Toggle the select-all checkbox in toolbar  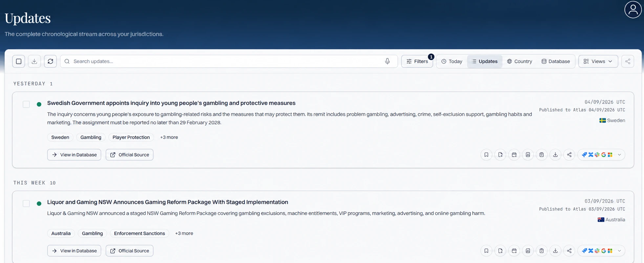[x=19, y=61]
